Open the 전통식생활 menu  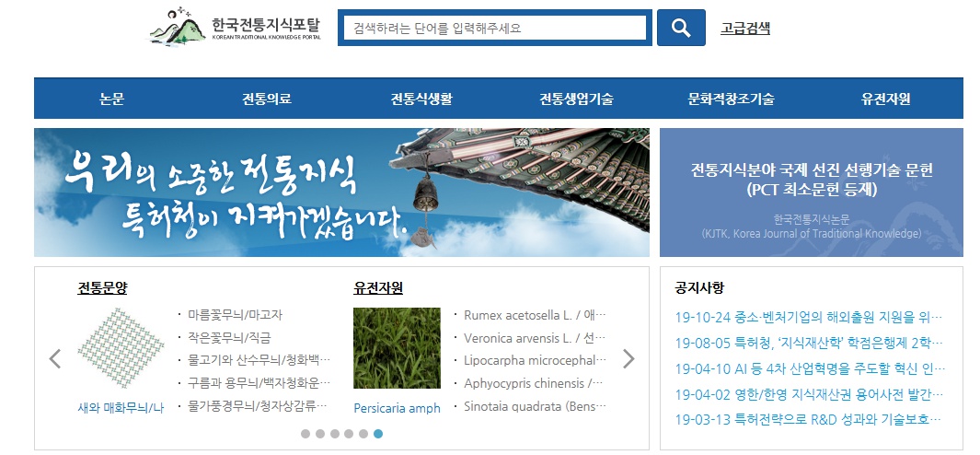click(421, 99)
